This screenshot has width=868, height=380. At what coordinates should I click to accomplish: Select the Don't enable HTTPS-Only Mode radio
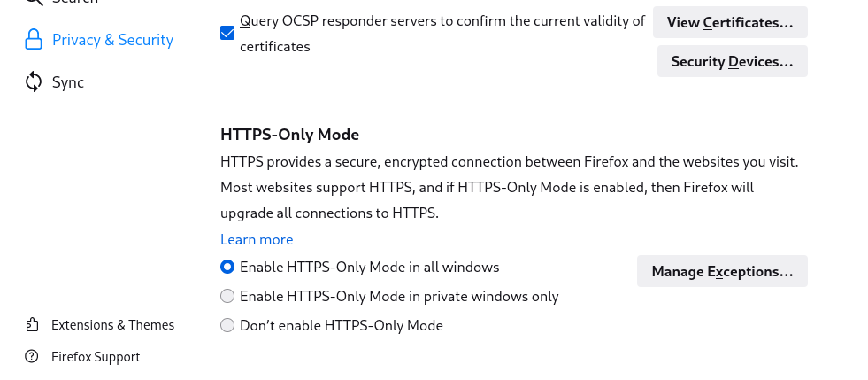(x=227, y=325)
